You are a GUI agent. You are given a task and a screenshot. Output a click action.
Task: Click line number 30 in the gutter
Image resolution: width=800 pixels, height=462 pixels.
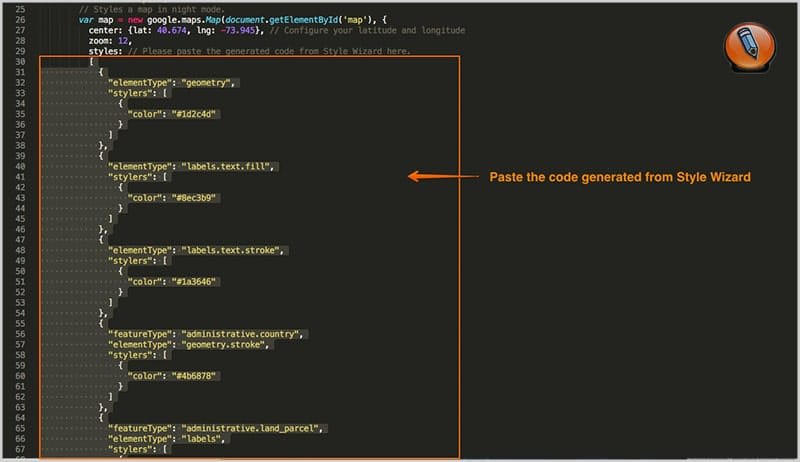tap(20, 62)
